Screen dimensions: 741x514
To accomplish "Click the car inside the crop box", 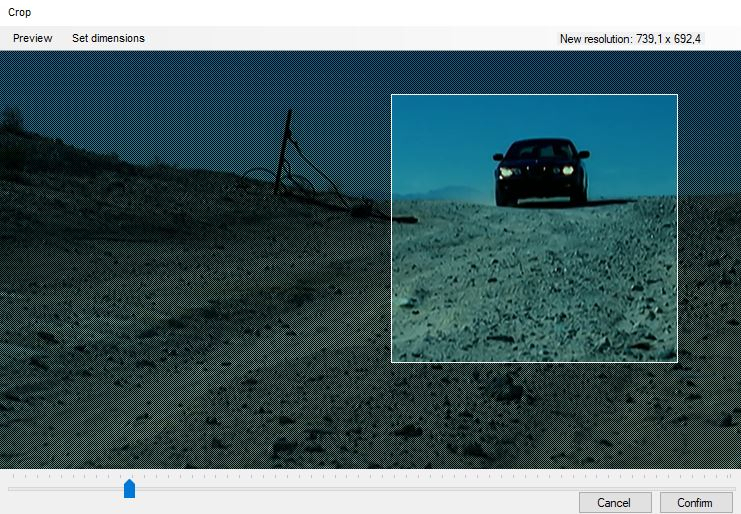I will click(542, 172).
